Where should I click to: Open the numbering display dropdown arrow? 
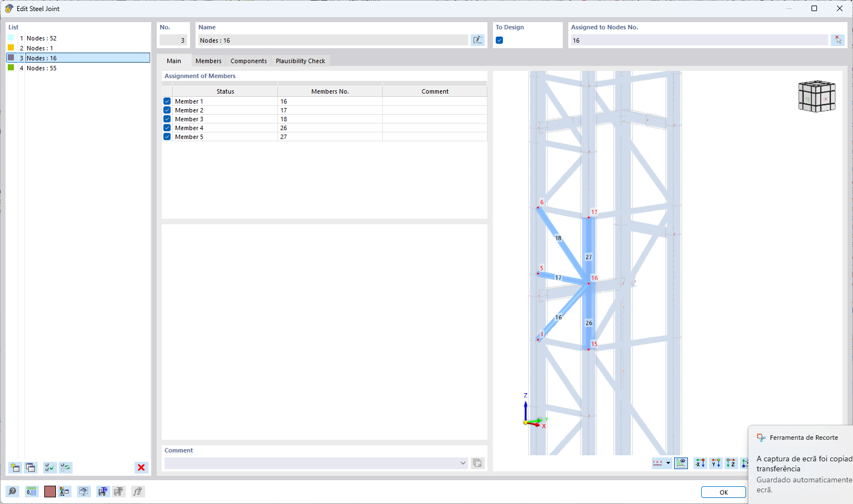pyautogui.click(x=668, y=463)
